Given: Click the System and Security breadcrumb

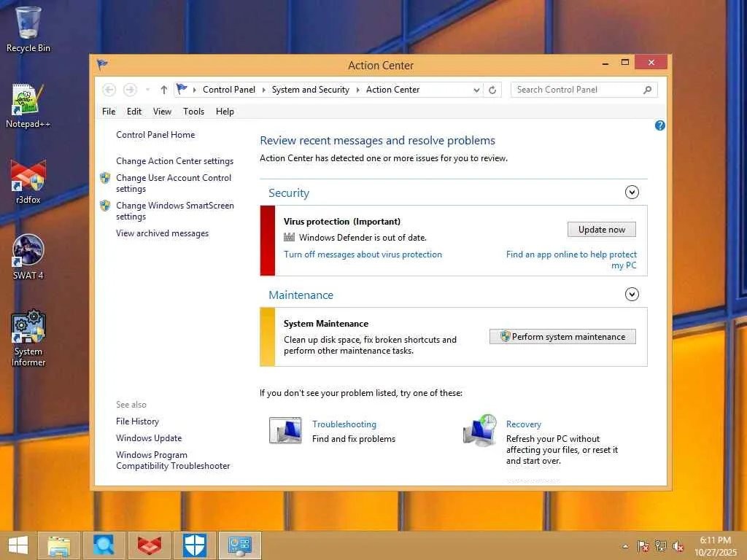Looking at the screenshot, I should 311,90.
